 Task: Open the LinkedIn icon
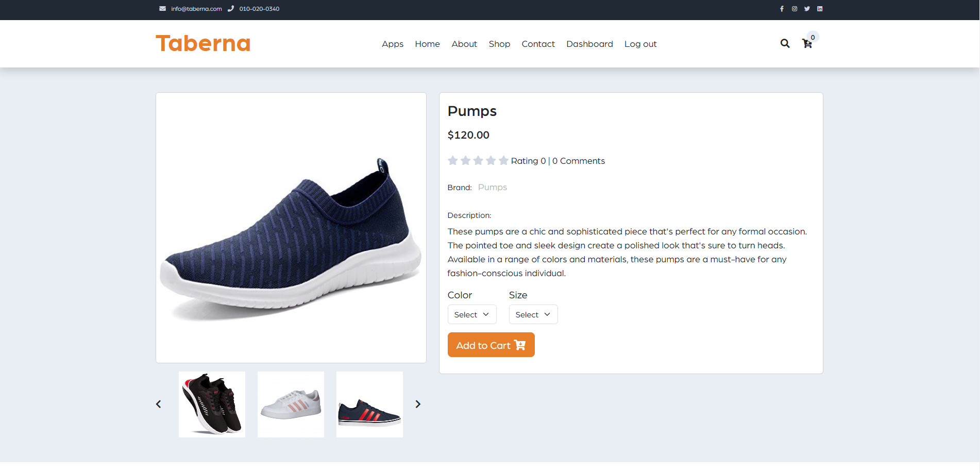(x=820, y=9)
